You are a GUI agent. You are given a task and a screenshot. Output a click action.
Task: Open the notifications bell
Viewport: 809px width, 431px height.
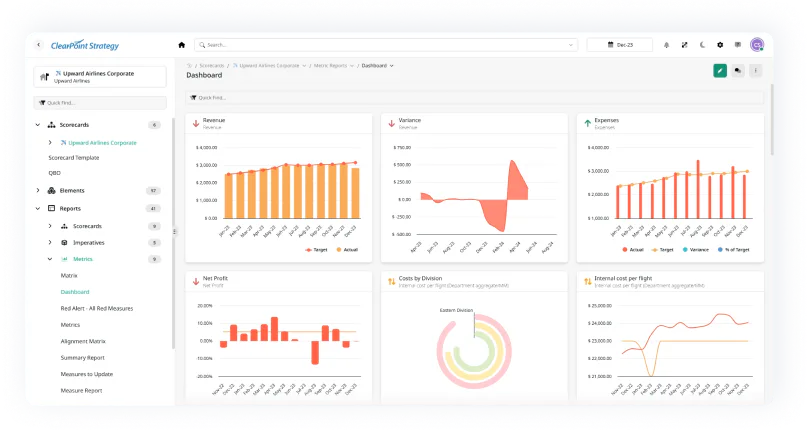coord(666,45)
